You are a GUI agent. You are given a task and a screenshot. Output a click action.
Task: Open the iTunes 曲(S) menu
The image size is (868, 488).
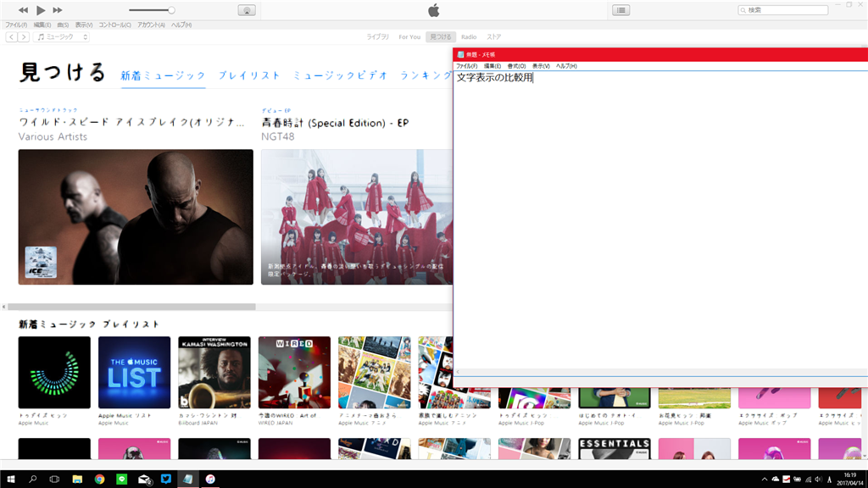[63, 25]
